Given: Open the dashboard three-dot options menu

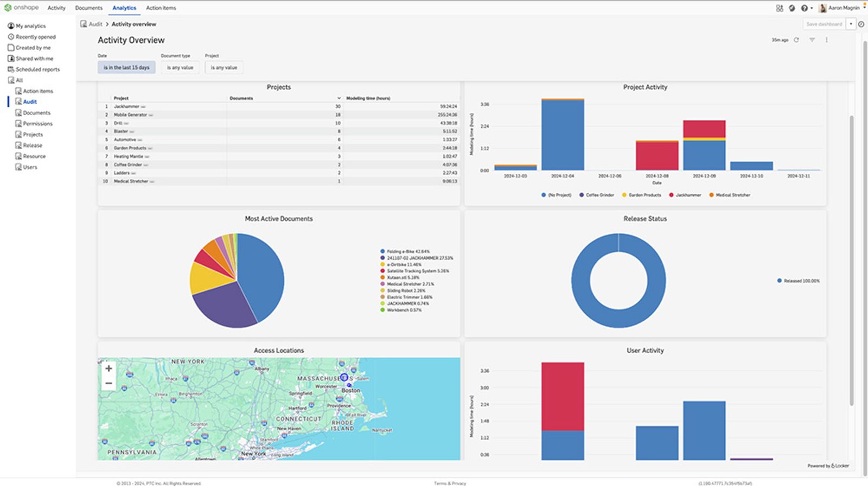Looking at the screenshot, I should click(826, 39).
